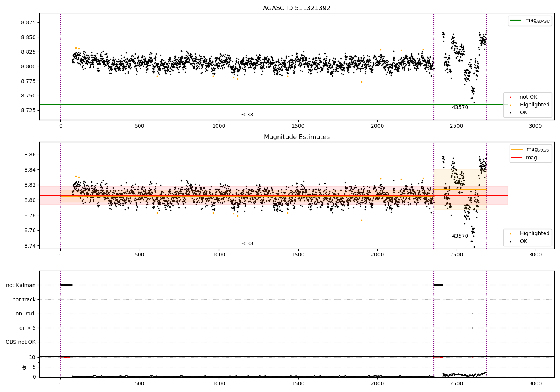
Task: Click the 2500 x-axis tick in bottom panel
Action: [456, 383]
